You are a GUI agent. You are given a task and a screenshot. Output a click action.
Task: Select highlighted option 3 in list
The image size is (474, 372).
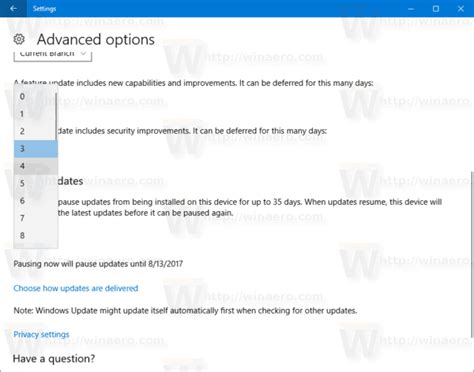[x=36, y=149]
